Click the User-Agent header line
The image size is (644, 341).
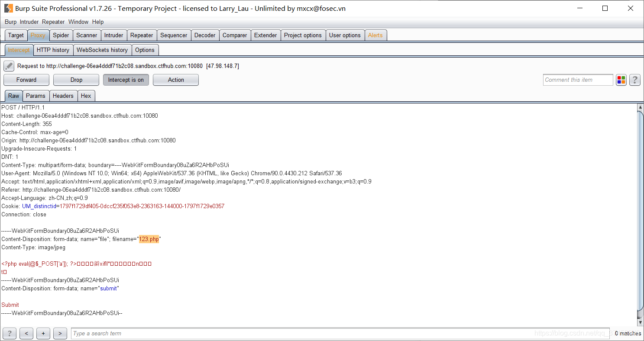(172, 173)
